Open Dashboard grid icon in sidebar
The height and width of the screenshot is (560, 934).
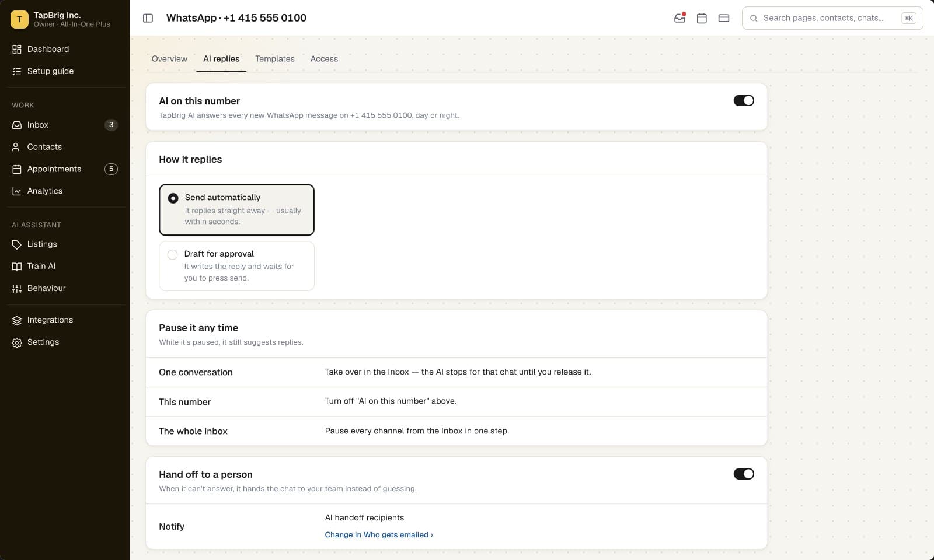[17, 49]
